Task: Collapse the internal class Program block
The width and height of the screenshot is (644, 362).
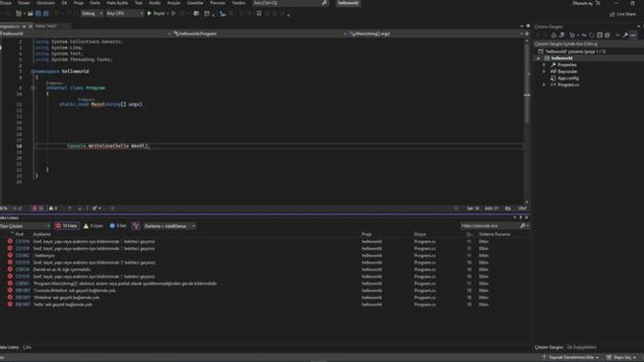Action: point(34,88)
